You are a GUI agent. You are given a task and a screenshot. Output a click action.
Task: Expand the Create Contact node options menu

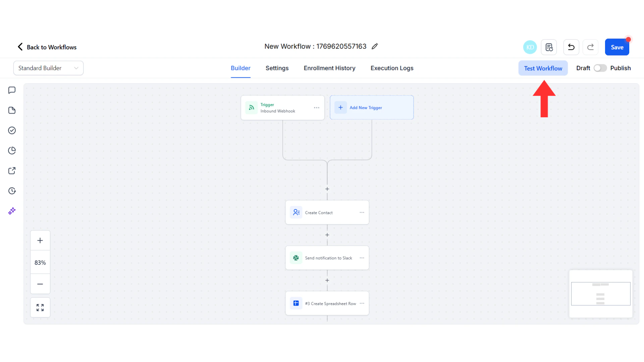362,212
